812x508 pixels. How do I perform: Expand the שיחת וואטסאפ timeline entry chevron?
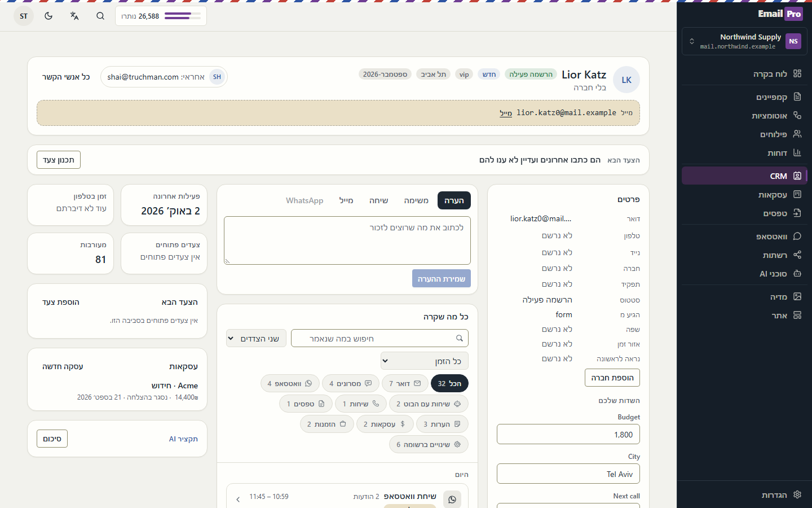click(238, 499)
